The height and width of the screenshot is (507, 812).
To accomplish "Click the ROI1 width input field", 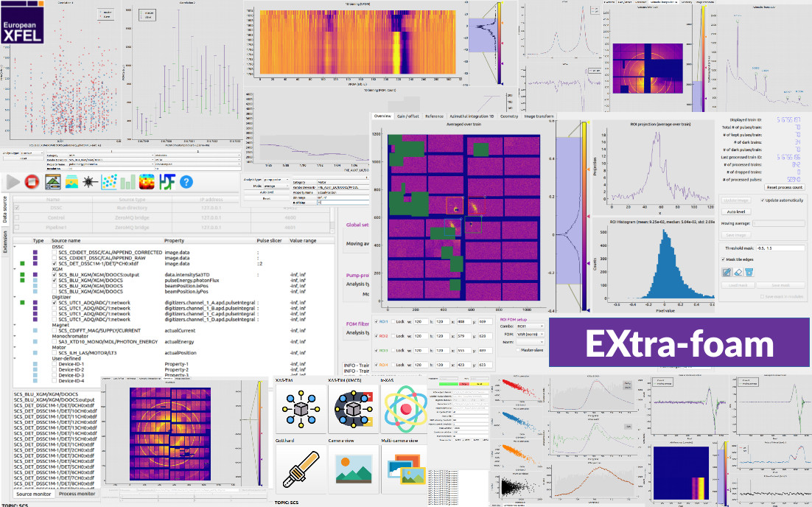I will (420, 321).
